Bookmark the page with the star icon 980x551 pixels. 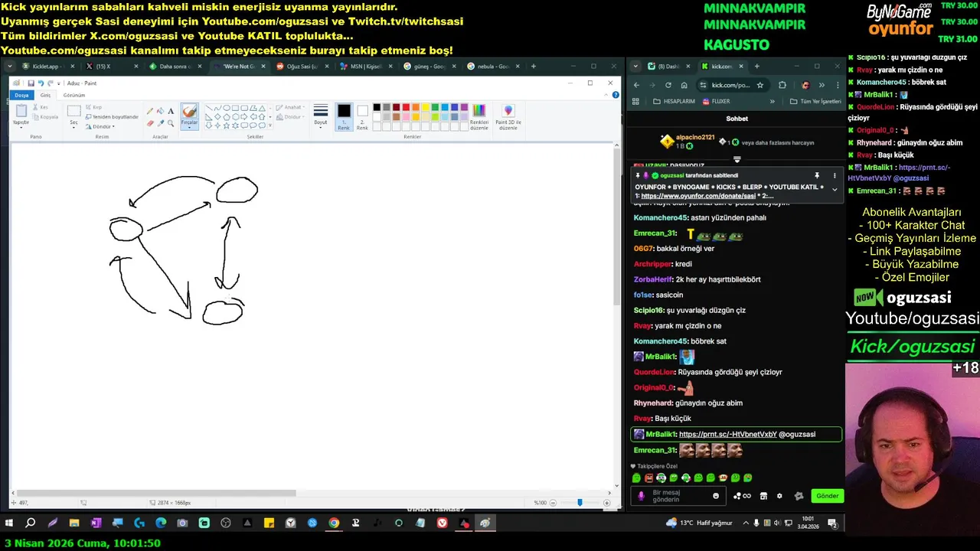click(x=760, y=85)
